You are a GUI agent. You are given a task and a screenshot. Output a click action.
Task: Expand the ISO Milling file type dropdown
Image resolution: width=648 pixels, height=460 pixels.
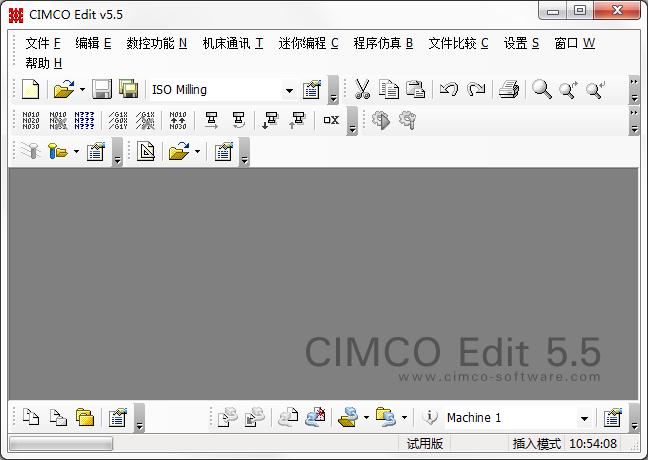289,91
